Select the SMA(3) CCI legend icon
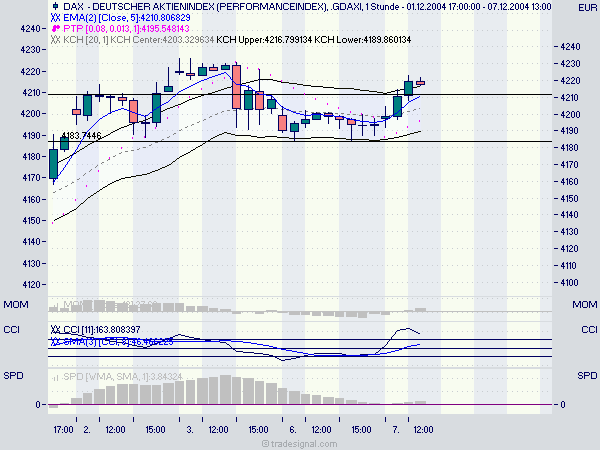The image size is (600, 450). tap(56, 341)
